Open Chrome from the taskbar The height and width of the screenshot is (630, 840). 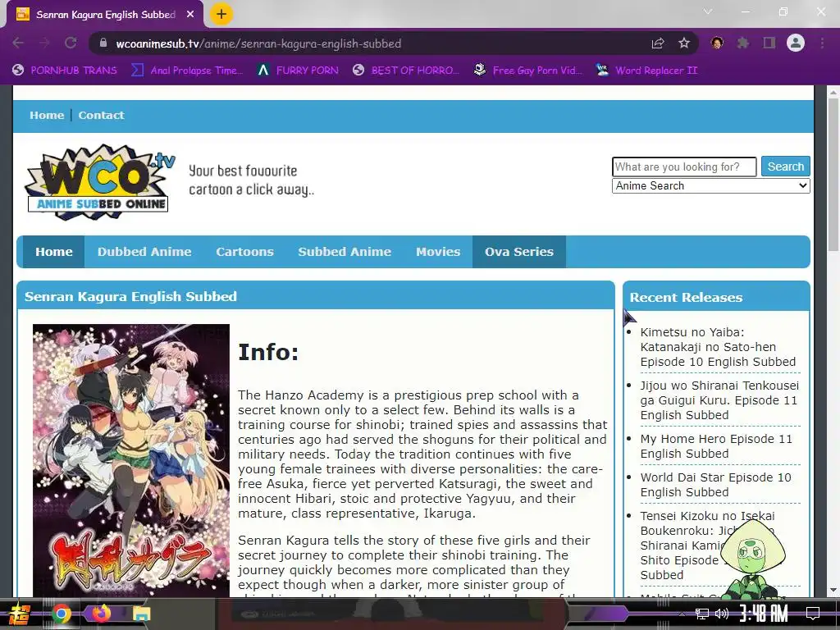pyautogui.click(x=61, y=614)
